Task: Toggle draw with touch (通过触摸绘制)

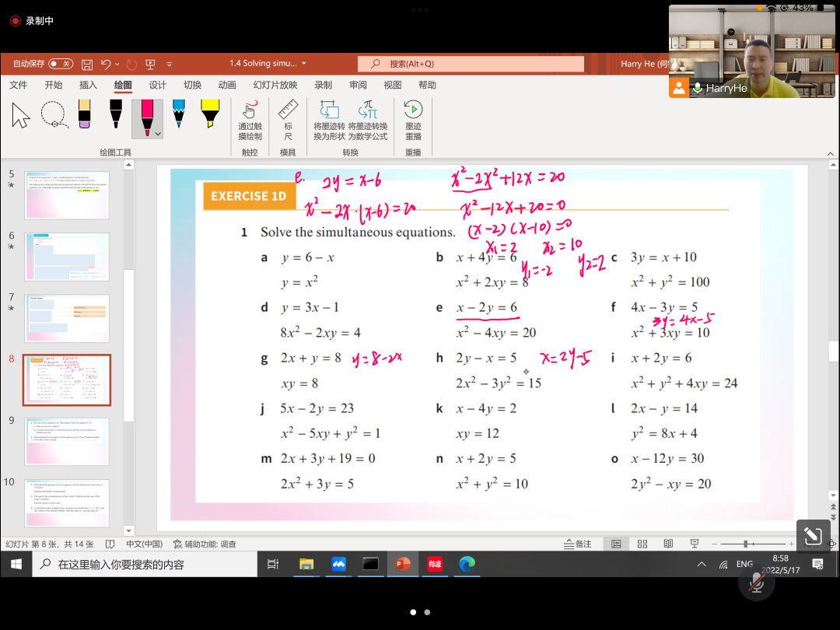Action: [250, 121]
